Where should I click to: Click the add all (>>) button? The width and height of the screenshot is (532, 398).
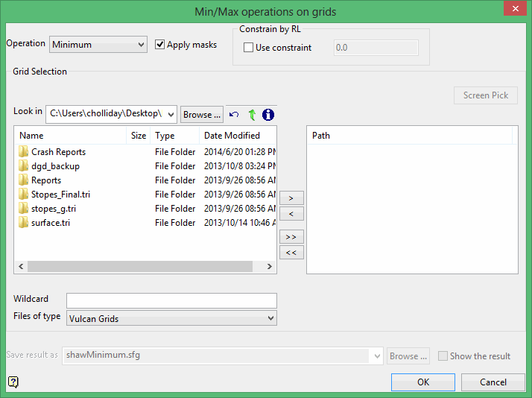tap(291, 237)
